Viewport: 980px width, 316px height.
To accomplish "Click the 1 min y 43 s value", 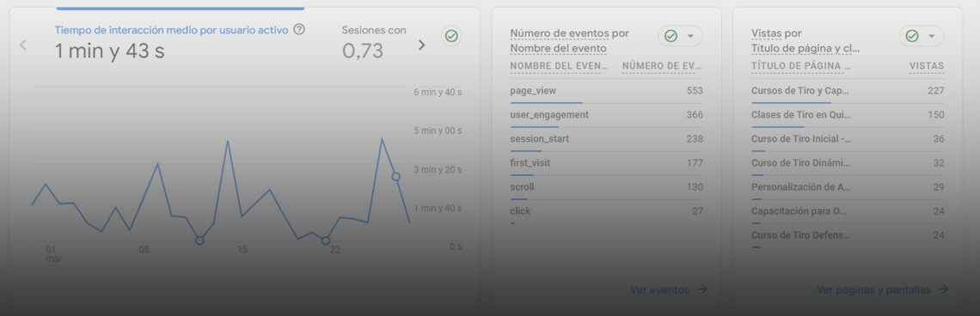I will tap(110, 52).
